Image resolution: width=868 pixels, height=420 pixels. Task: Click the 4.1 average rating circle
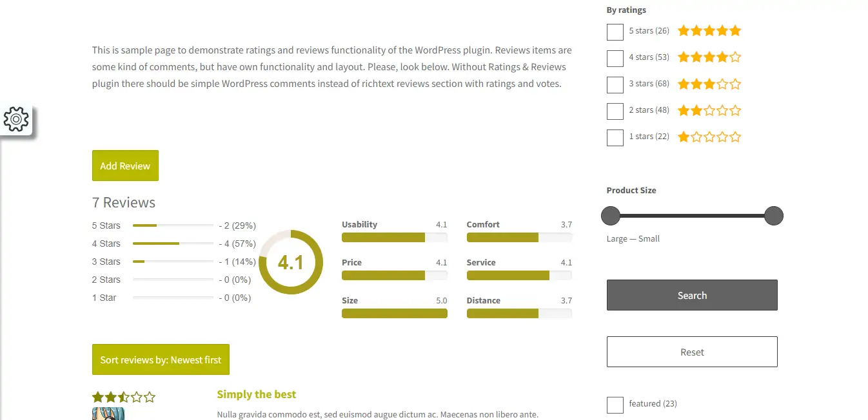(x=290, y=262)
